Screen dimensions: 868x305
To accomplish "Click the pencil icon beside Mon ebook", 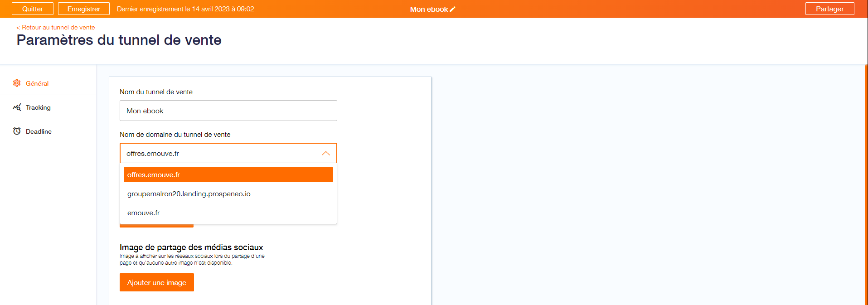I will 452,9.
